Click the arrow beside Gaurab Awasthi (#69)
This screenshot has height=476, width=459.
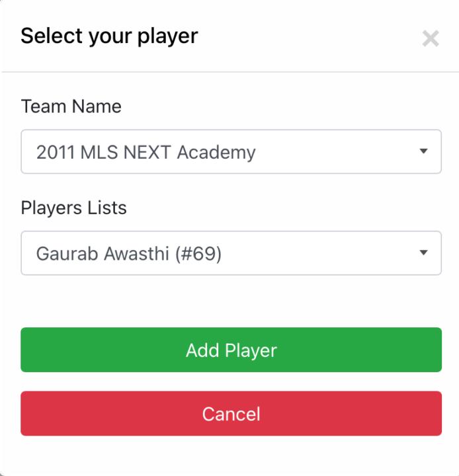tap(423, 253)
